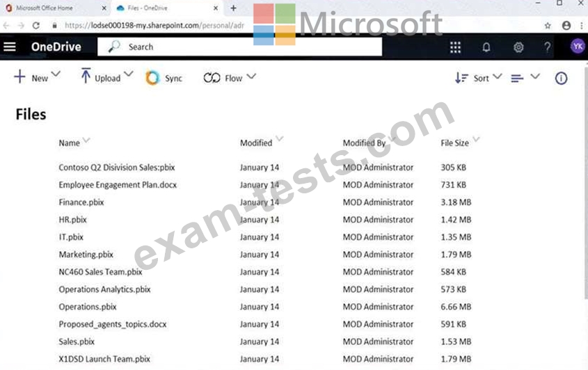Expand the view options chevron
The width and height of the screenshot is (588, 370).
tap(535, 76)
